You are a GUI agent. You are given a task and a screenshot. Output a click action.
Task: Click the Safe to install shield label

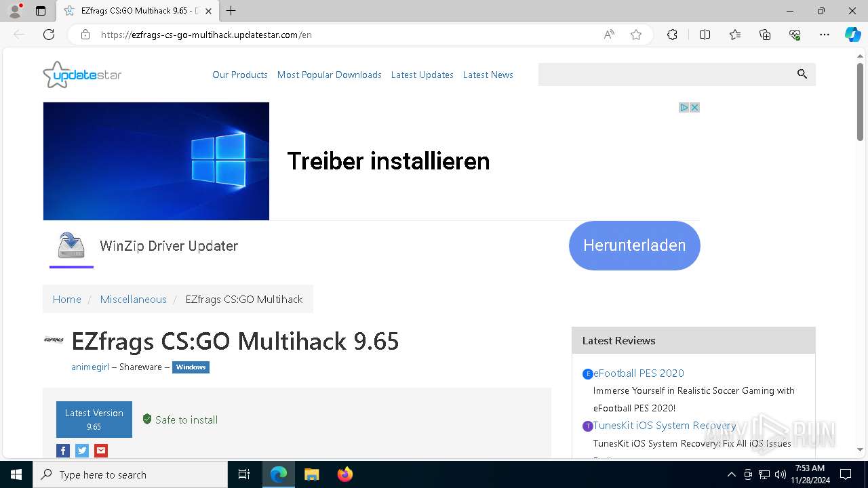[x=180, y=420]
